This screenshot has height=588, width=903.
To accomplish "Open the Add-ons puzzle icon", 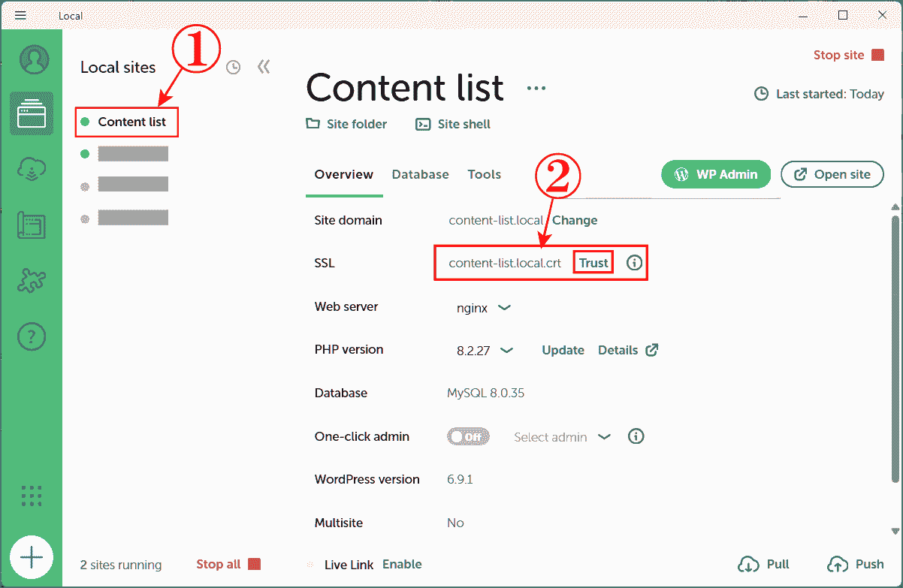I will 32,281.
